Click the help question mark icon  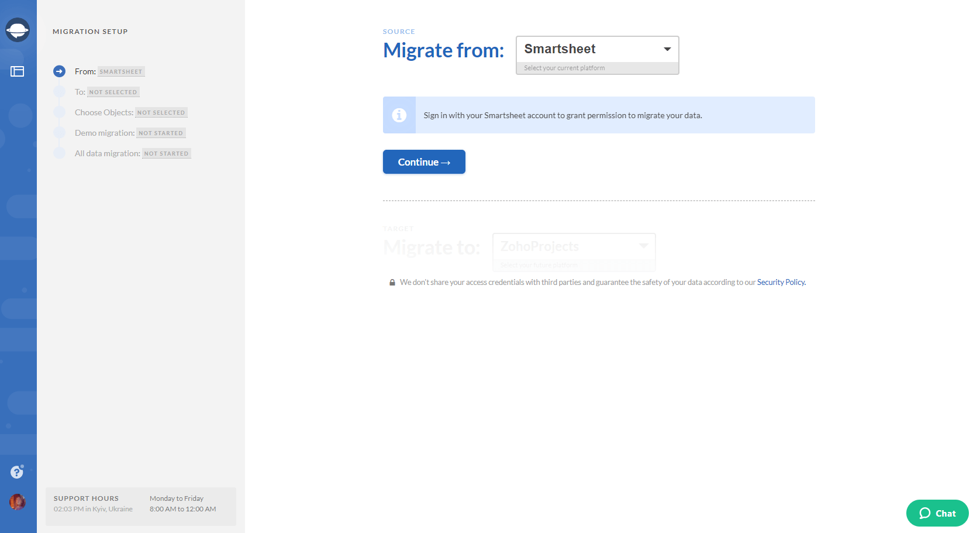click(x=16, y=472)
